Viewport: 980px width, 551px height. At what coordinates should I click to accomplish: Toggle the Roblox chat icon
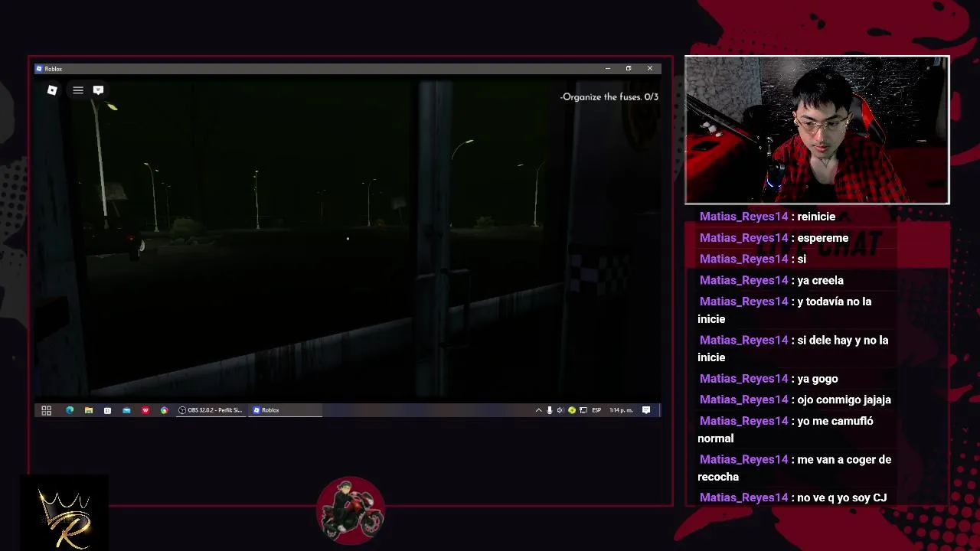pos(98,90)
